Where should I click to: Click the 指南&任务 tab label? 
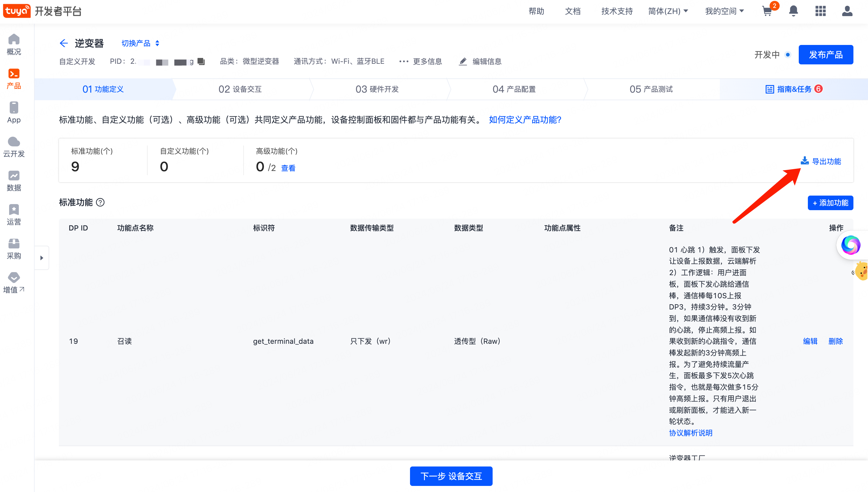tap(794, 89)
